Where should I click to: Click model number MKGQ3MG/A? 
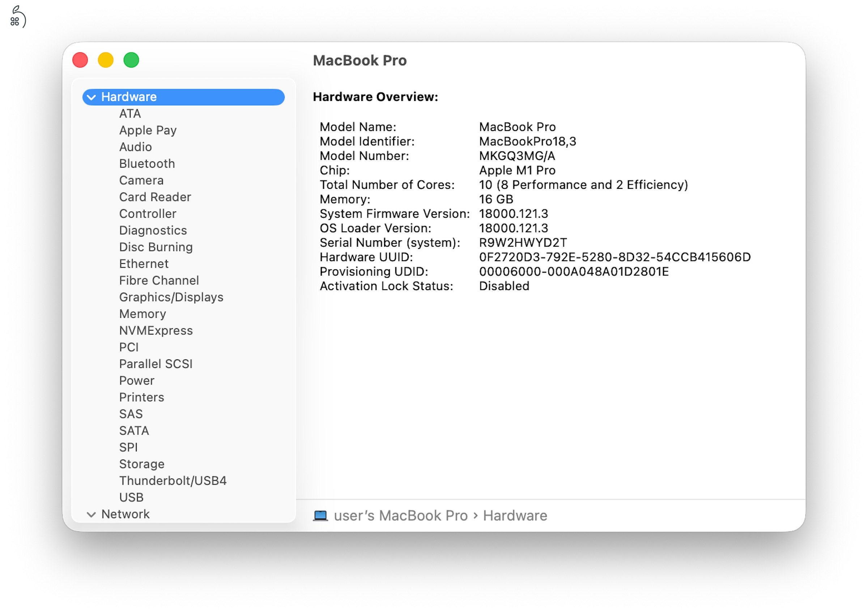tap(517, 156)
